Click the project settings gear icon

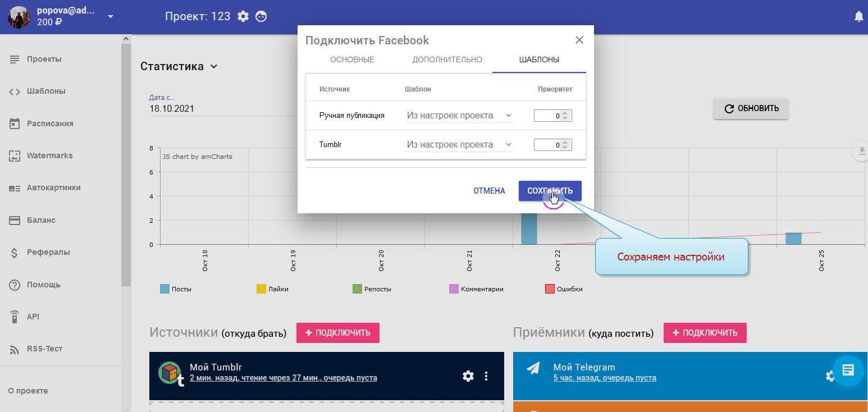(x=243, y=16)
